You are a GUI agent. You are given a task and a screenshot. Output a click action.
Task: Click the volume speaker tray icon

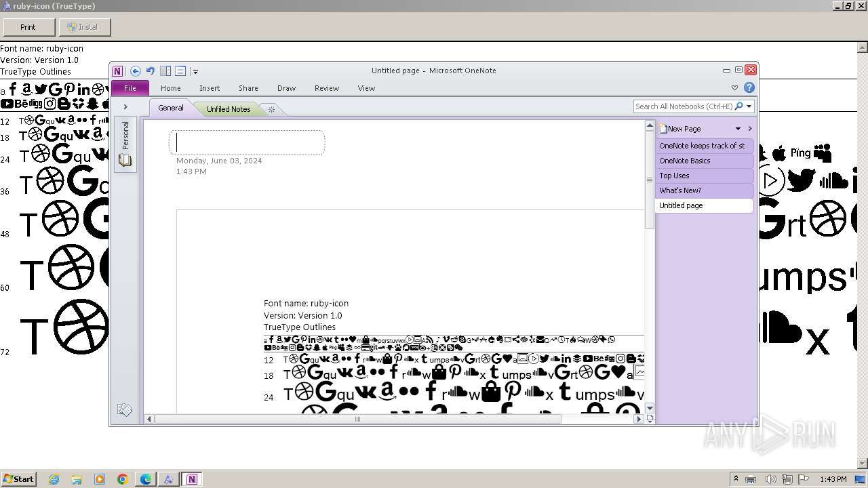[771, 479]
